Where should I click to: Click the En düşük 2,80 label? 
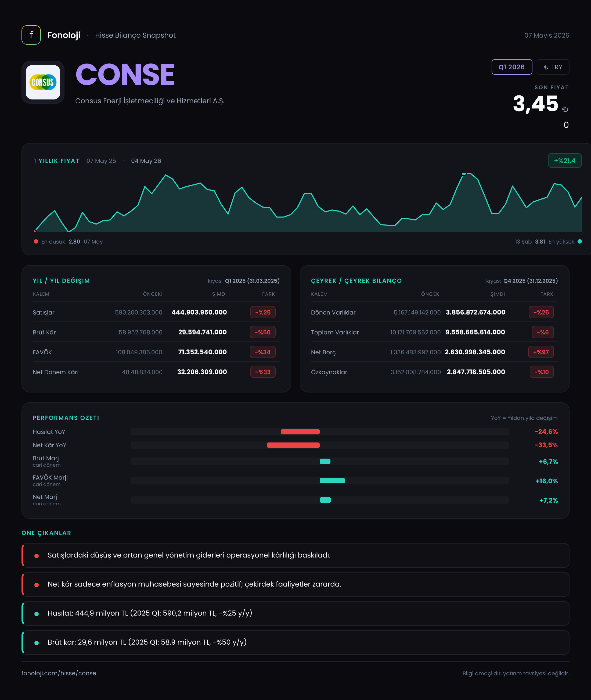[60, 242]
